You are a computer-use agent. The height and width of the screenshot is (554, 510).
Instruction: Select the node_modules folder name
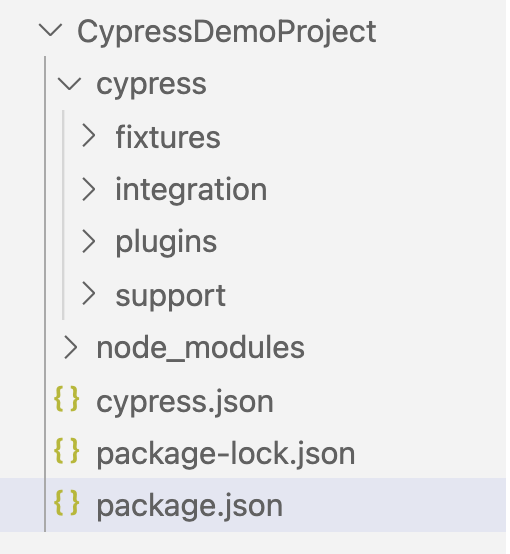click(x=200, y=348)
